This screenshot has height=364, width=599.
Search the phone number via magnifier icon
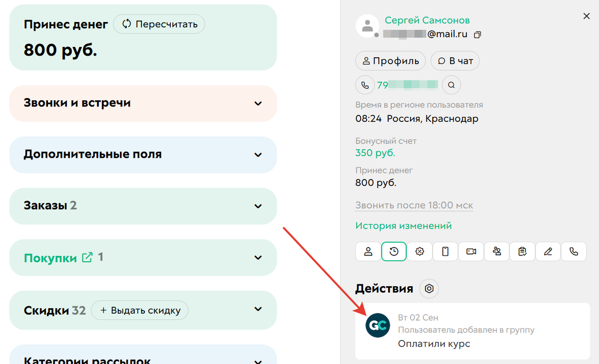[451, 85]
